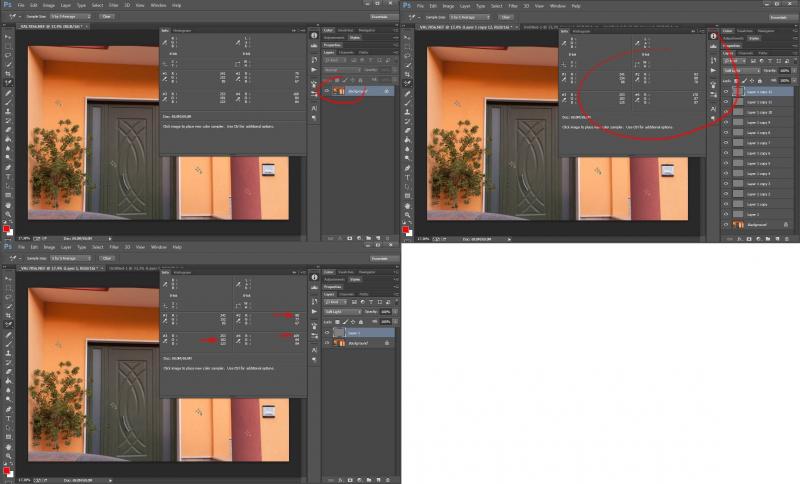Select the Type tool in top-right window
The image size is (800, 484).
pyautogui.click(x=407, y=177)
